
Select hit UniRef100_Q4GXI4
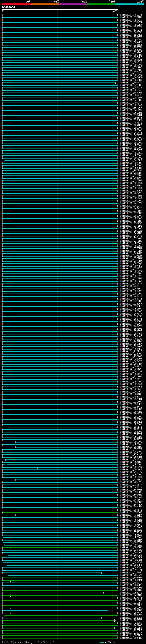(x=131, y=133)
